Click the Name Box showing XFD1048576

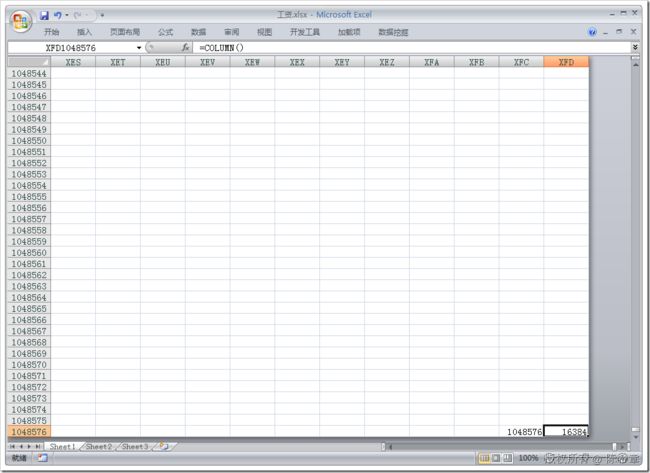[x=71, y=48]
